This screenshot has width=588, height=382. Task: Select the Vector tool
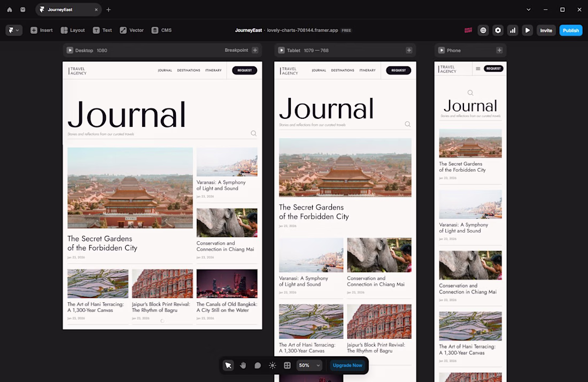tap(131, 30)
